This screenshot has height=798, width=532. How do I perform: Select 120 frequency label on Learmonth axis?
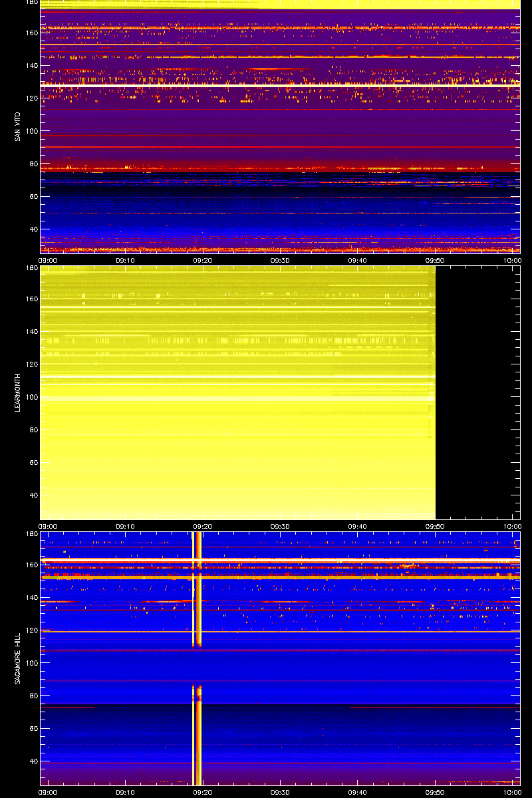pyautogui.click(x=31, y=364)
